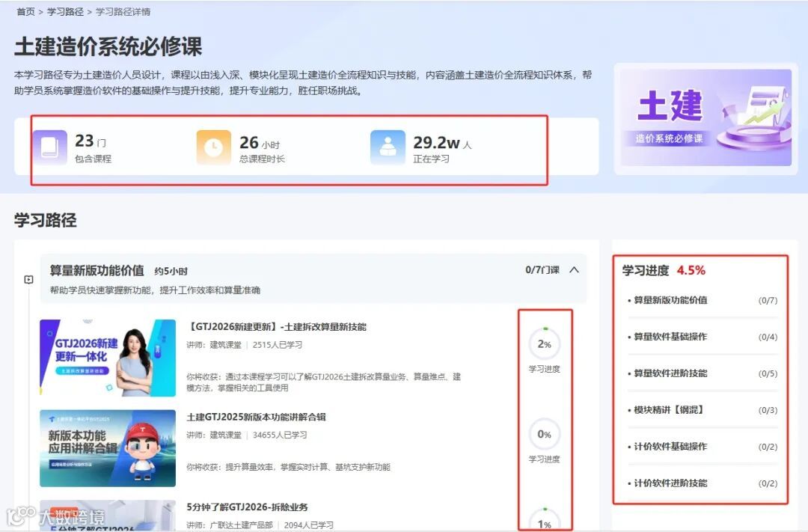Image resolution: width=808 pixels, height=532 pixels.
Task: Click the page title 土建造价系统必修课
Action: tap(108, 46)
